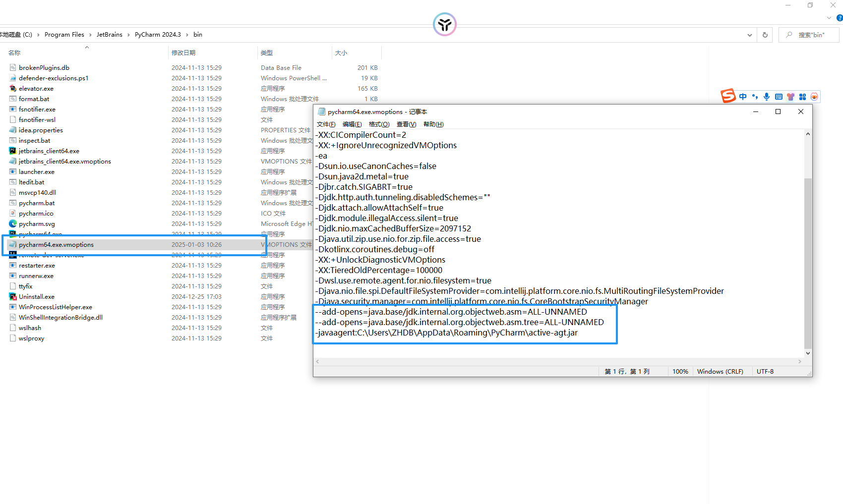843x504 pixels.
Task: Expand address bar history dropdown
Action: pos(749,35)
